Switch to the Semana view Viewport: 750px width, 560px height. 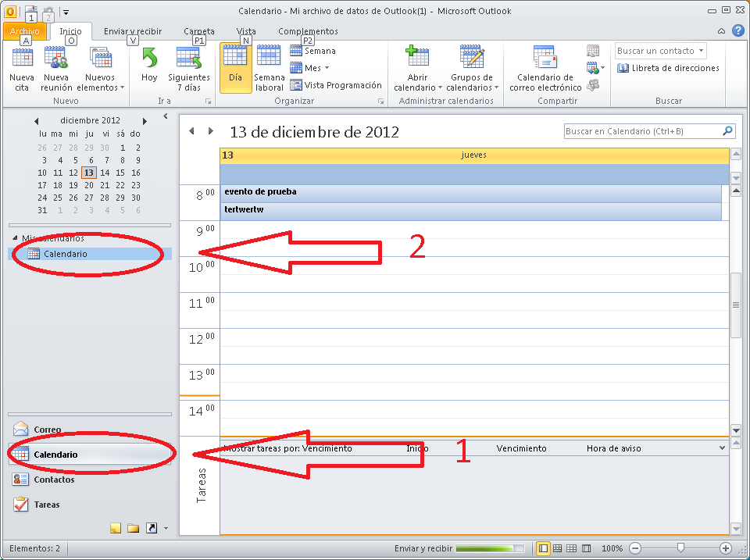(312, 51)
